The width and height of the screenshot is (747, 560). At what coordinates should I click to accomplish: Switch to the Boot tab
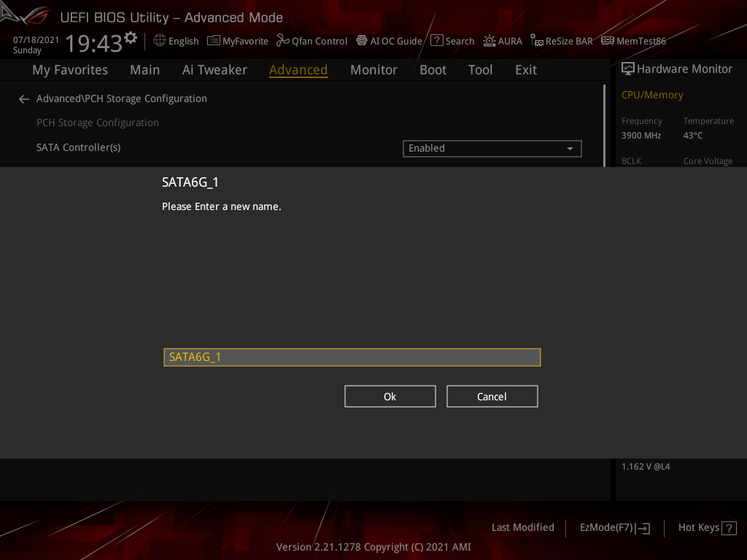[x=433, y=69]
